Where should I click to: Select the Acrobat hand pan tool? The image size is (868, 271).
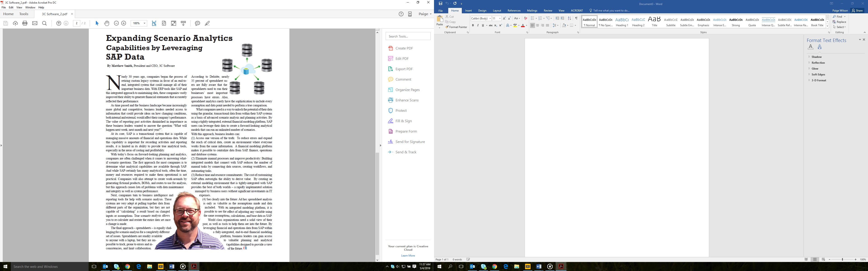click(107, 23)
